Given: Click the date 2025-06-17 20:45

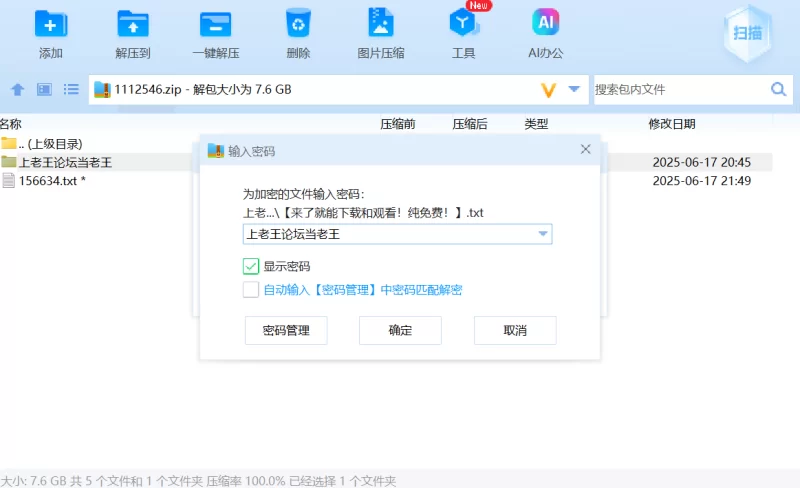Looking at the screenshot, I should (x=702, y=162).
